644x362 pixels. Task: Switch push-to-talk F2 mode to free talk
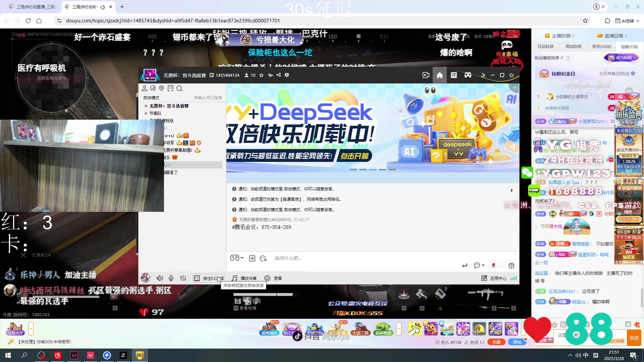(209, 278)
